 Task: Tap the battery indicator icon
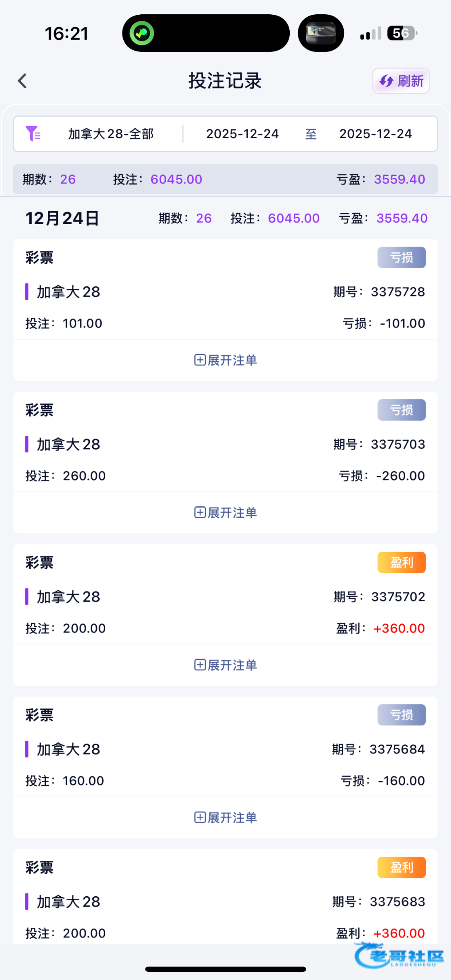(402, 33)
